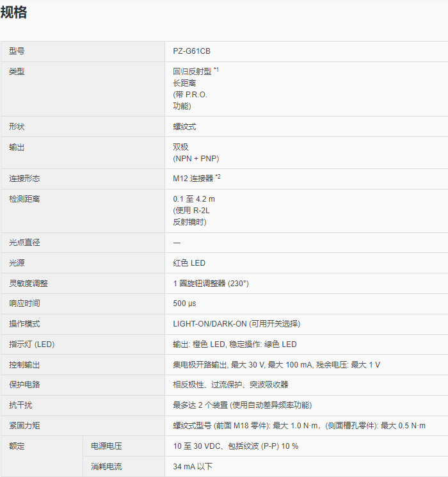Select the 输出 row label
Viewport: 448px width, 477px height.
pos(17,147)
